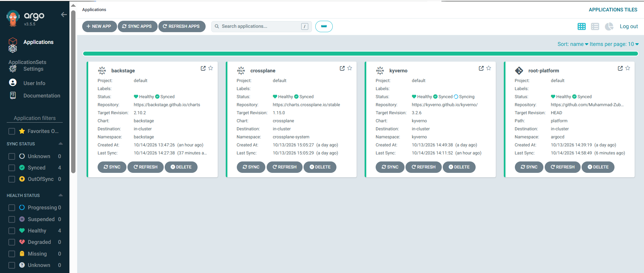Click the green sync status bar
Image resolution: width=644 pixels, height=273 pixels.
(360, 54)
